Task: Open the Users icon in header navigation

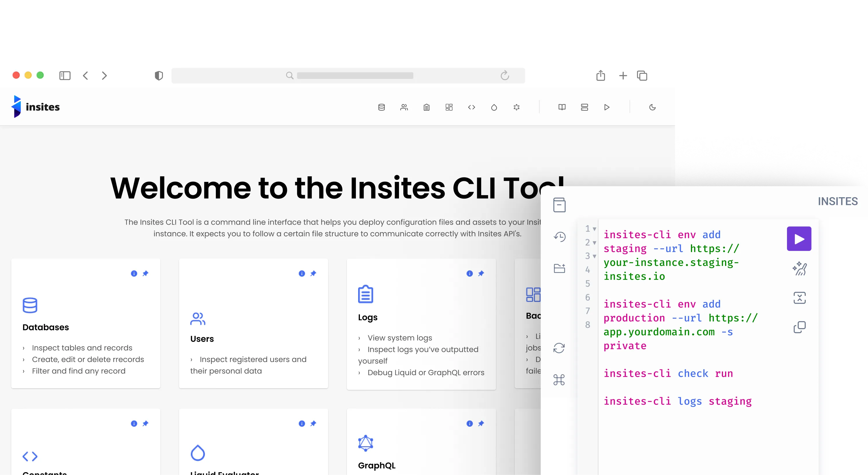Action: point(404,107)
